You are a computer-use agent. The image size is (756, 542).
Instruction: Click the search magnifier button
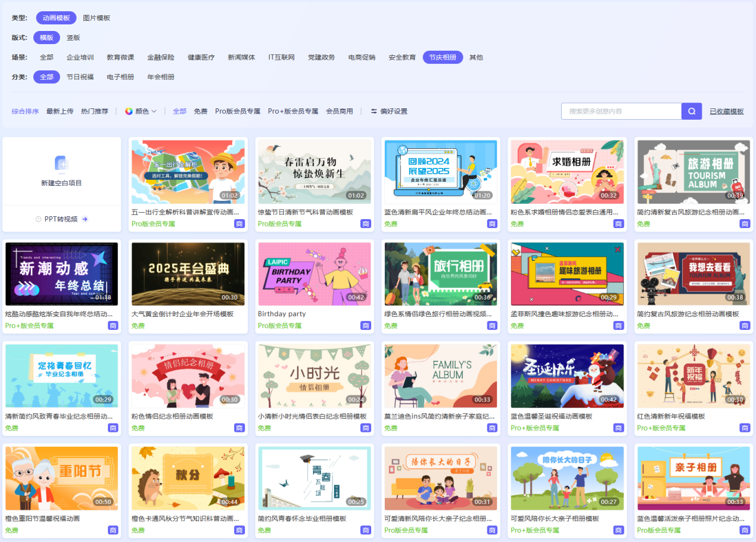pos(692,111)
